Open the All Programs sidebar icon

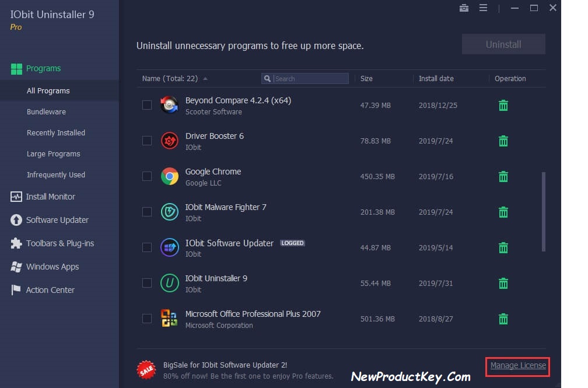click(x=48, y=90)
